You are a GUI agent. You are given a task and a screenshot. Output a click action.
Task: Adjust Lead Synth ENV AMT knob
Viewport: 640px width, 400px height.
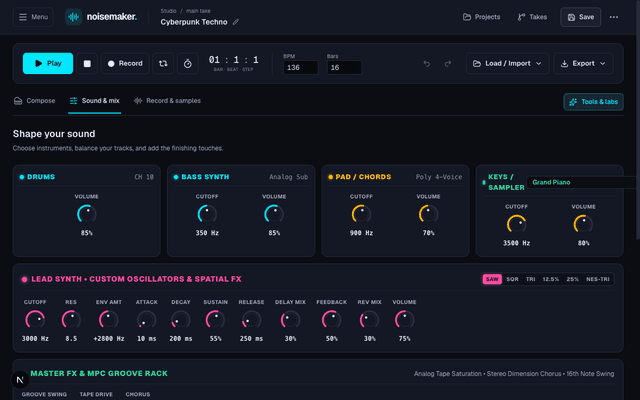click(109, 320)
